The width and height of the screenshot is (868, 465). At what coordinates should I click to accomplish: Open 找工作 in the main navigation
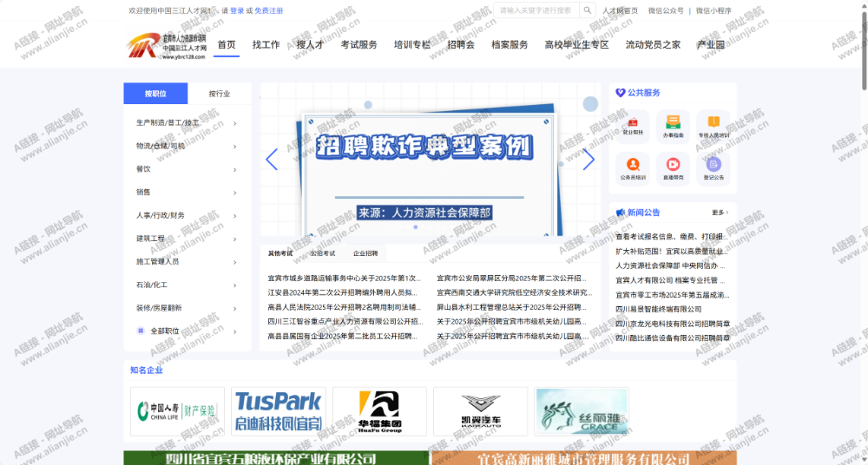[x=266, y=45]
